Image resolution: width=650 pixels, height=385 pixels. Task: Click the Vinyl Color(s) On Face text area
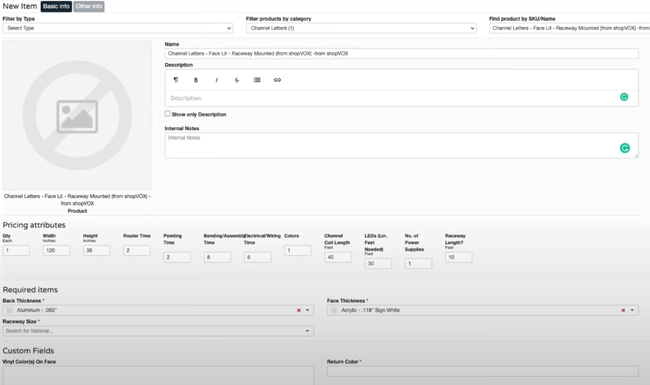[158, 375]
